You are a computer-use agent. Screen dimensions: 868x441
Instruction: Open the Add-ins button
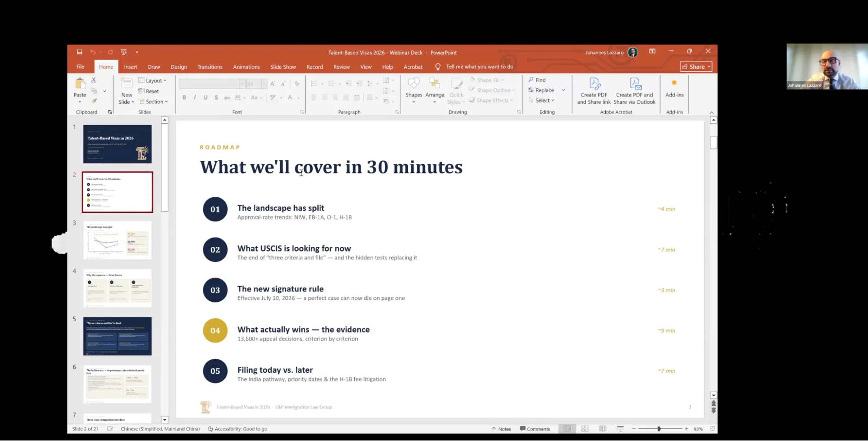(674, 88)
